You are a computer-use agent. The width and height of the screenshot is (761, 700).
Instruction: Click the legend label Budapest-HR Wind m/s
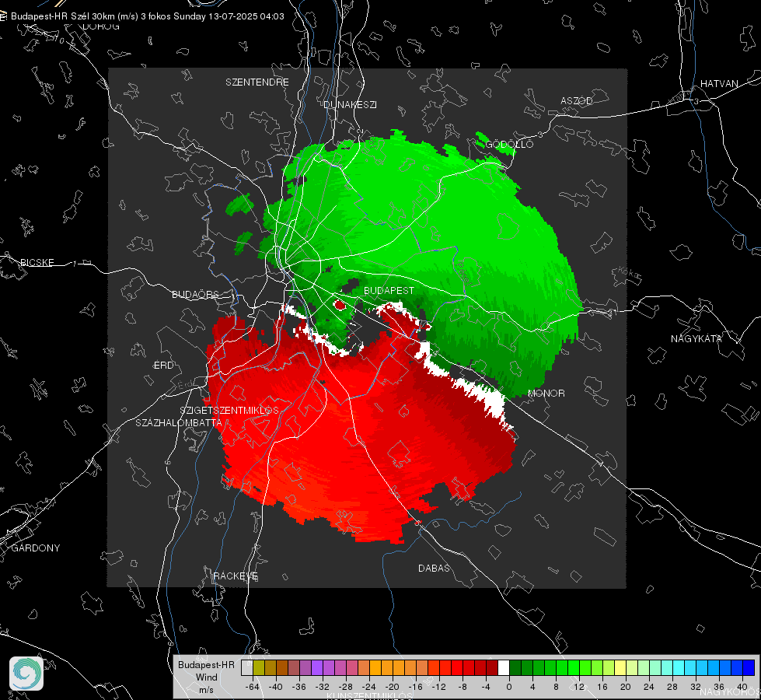[x=206, y=677]
